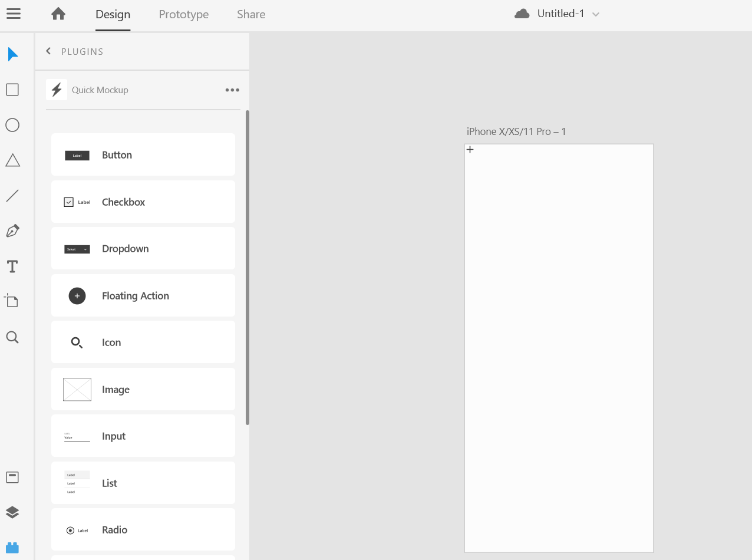
Task: Open the hamburger main menu
Action: tap(13, 13)
